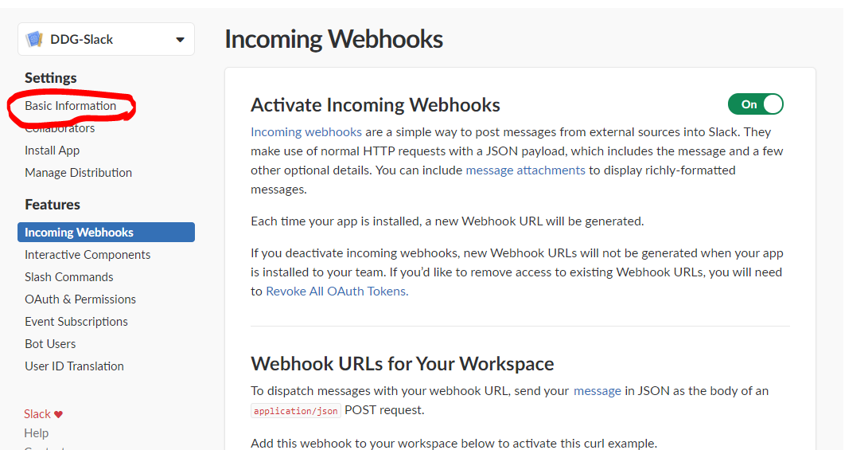The height and width of the screenshot is (450, 868).
Task: Click the DDG-Slack app notebook icon
Action: [x=34, y=39]
